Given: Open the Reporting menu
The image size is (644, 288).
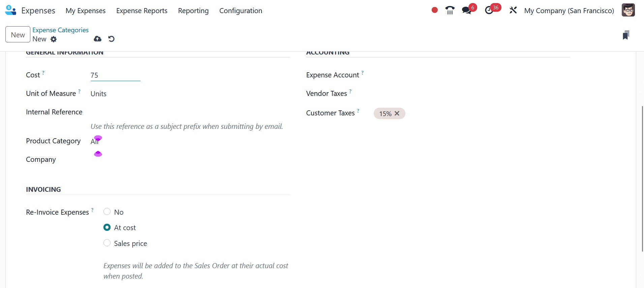Looking at the screenshot, I should [193, 10].
